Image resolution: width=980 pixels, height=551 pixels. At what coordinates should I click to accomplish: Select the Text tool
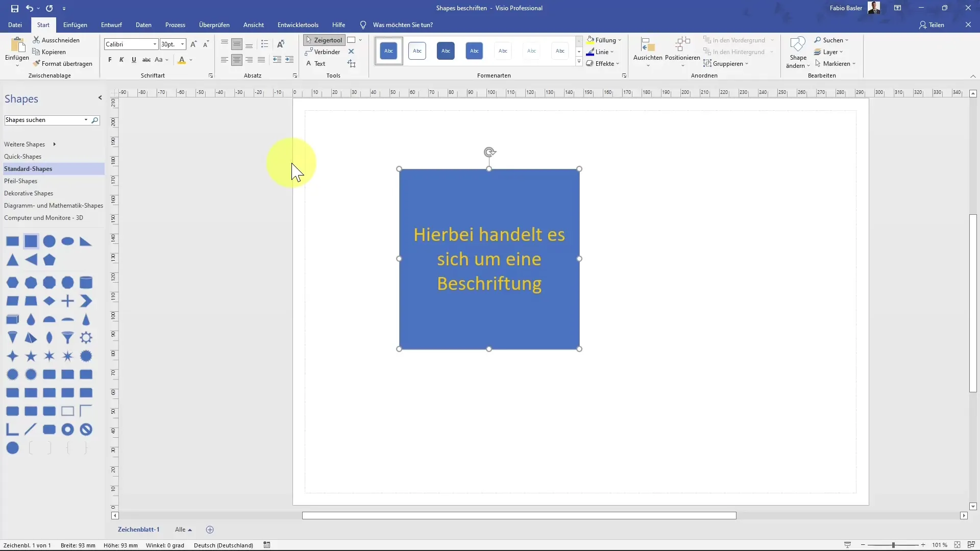[x=316, y=63]
